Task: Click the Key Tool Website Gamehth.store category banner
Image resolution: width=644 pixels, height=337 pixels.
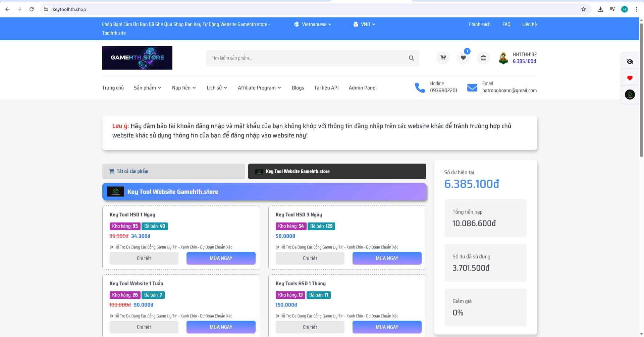Action: coord(264,192)
